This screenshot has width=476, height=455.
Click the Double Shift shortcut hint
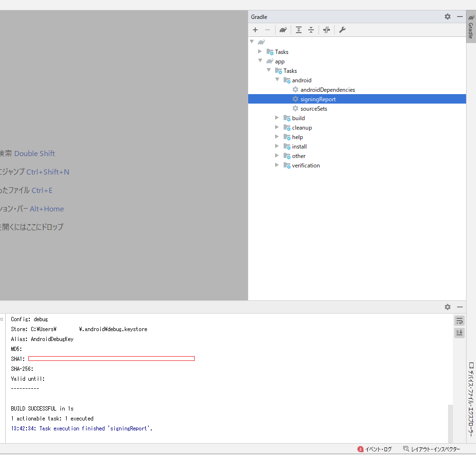(x=35, y=153)
